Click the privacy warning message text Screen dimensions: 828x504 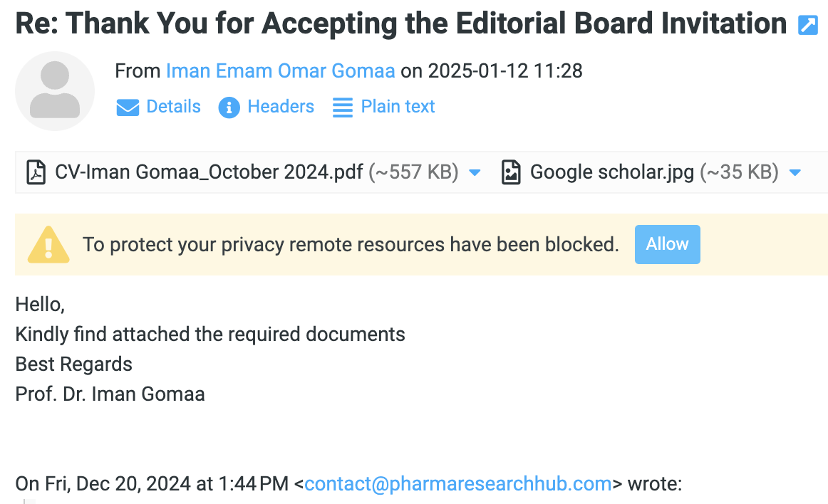pyautogui.click(x=351, y=245)
